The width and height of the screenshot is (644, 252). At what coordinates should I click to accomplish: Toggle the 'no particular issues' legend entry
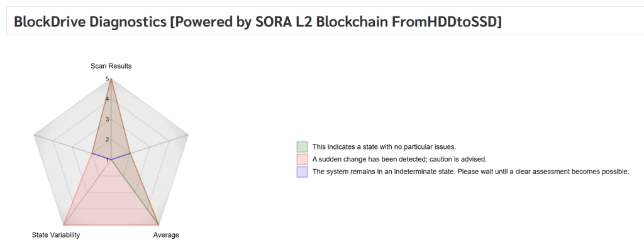384,146
